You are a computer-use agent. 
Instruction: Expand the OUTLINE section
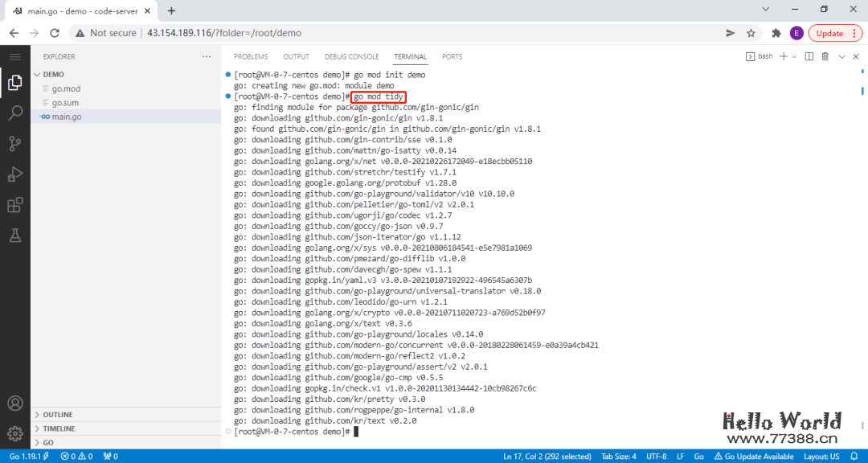57,415
